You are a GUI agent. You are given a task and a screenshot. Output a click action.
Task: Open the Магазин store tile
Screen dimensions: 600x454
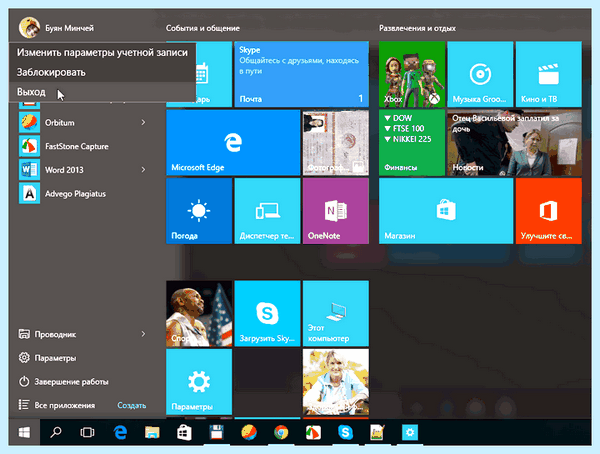pyautogui.click(x=446, y=211)
